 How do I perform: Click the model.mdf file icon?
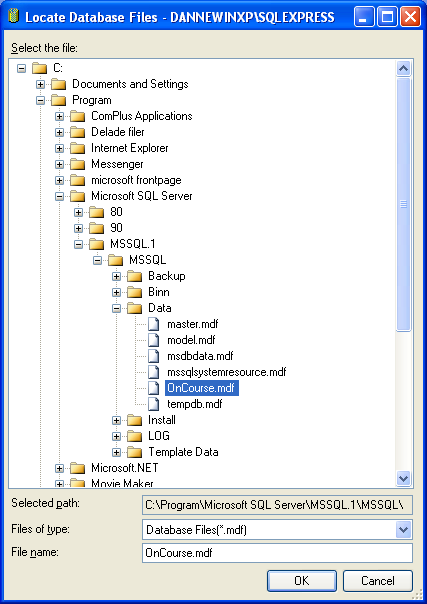tap(154, 340)
